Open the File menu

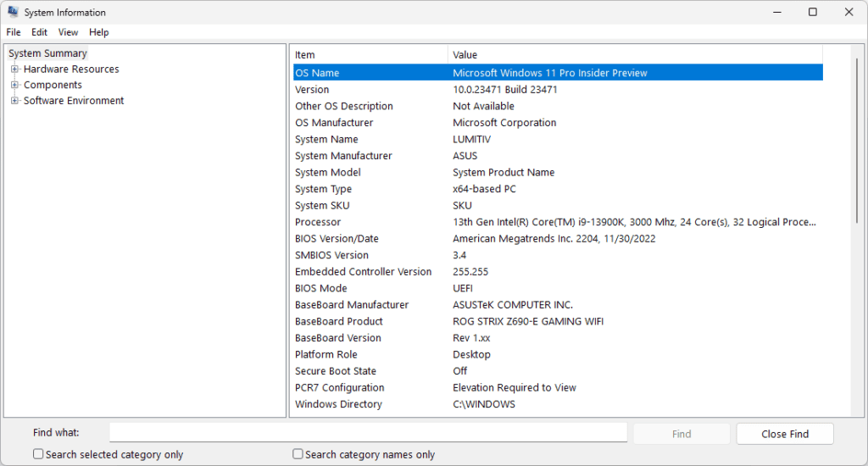tap(14, 32)
